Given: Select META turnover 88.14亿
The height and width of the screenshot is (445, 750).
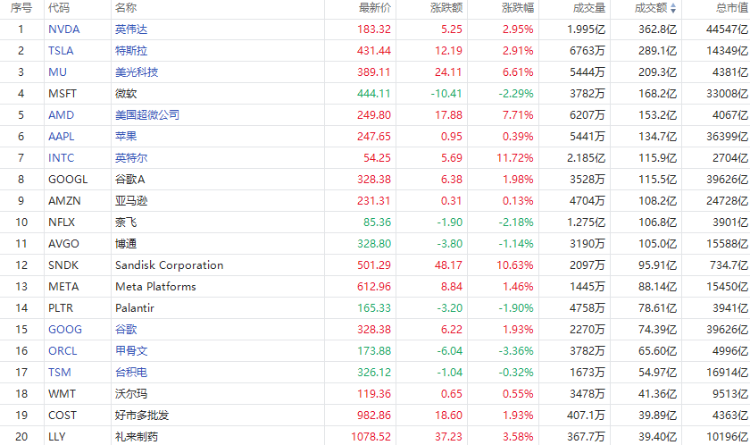Looking at the screenshot, I should tap(658, 287).
